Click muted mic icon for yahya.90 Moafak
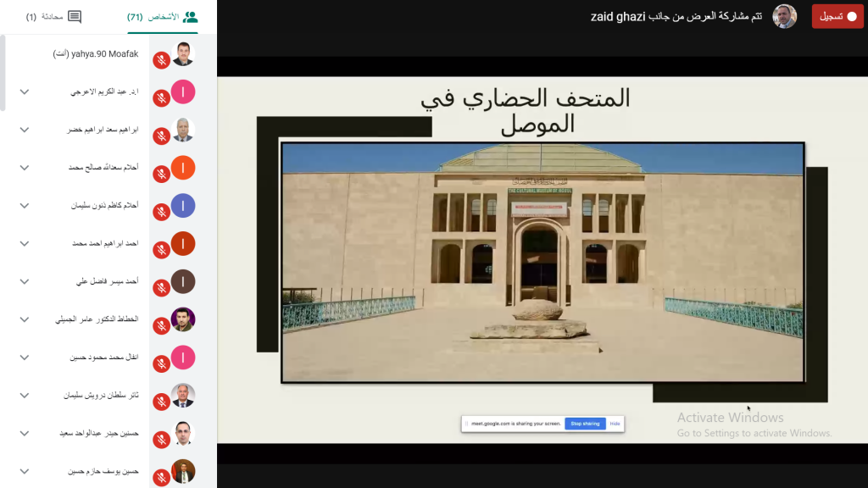Image resolution: width=868 pixels, height=488 pixels. pos(161,61)
